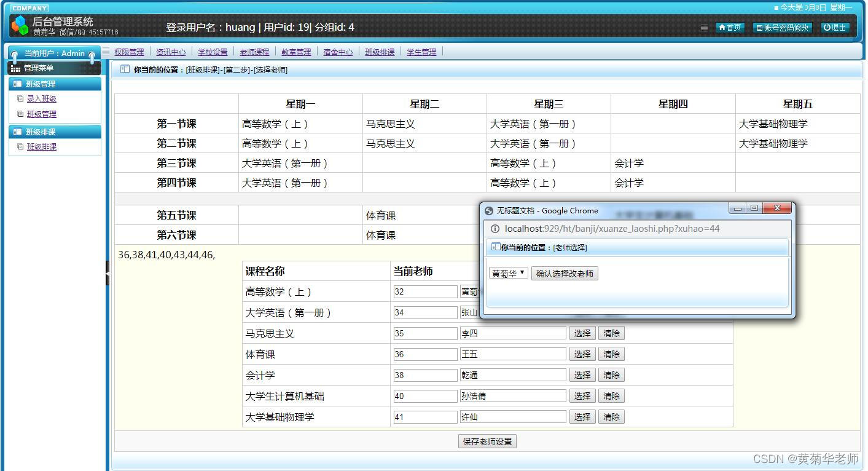Open the 学生管理 menu item
The height and width of the screenshot is (471, 868).
tap(421, 51)
